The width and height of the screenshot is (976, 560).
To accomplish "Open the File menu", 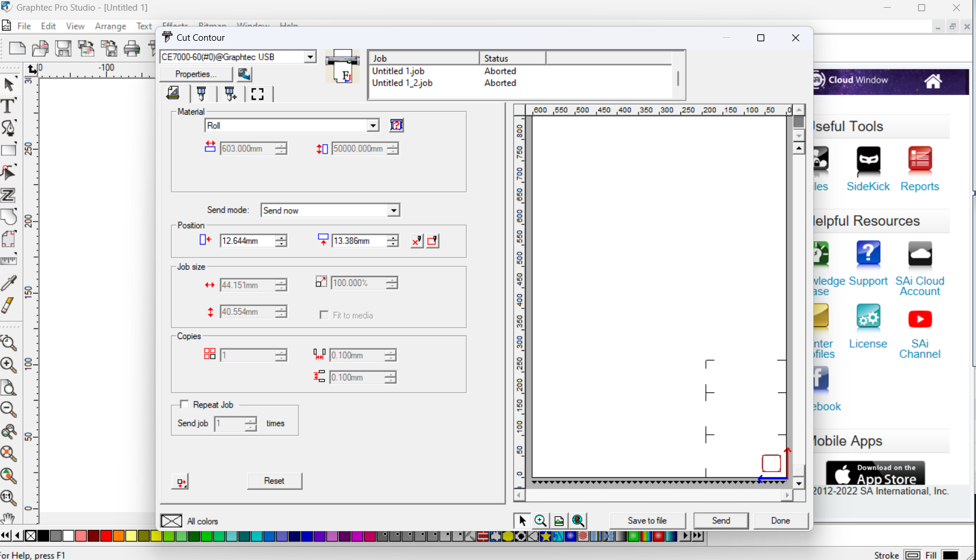I will pyautogui.click(x=24, y=26).
